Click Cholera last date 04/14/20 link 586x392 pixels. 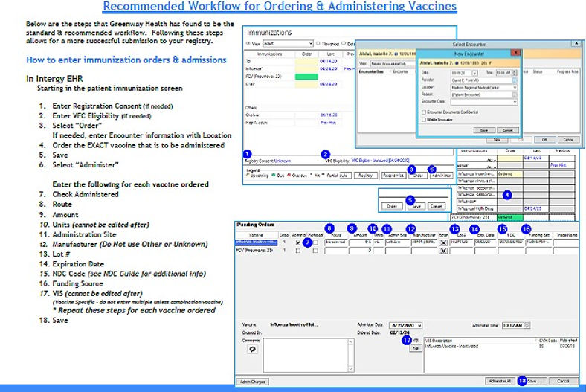[329, 115]
